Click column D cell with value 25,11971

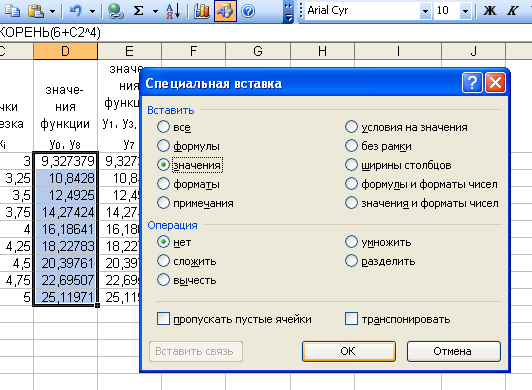coord(65,297)
